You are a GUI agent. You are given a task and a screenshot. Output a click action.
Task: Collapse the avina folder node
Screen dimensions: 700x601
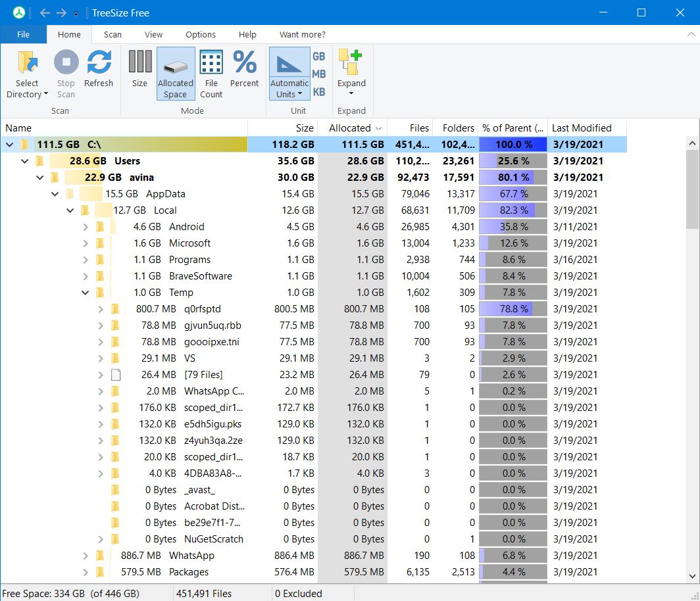point(39,178)
